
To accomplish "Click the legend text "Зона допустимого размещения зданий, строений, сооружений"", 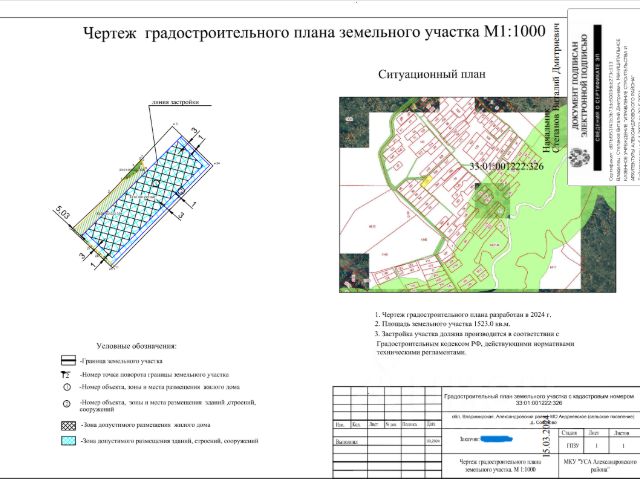I will click(x=169, y=441).
